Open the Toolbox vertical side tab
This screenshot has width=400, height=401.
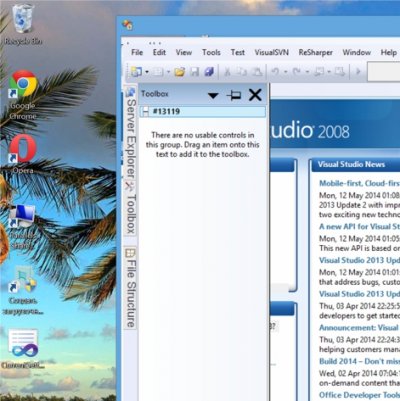[130, 208]
